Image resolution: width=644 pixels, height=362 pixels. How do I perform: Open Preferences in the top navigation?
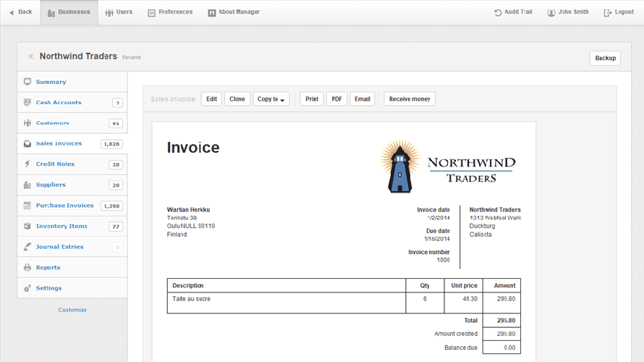coord(170,12)
